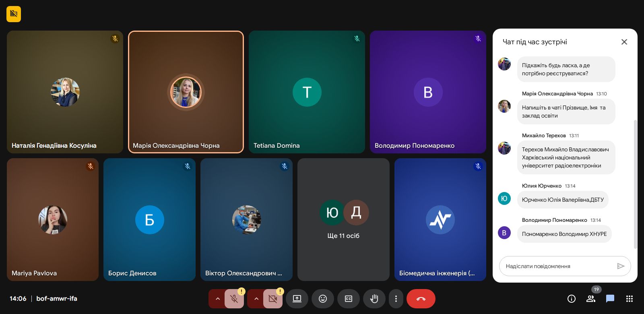
Task: Toggle the microphone mute button
Action: coord(234,299)
